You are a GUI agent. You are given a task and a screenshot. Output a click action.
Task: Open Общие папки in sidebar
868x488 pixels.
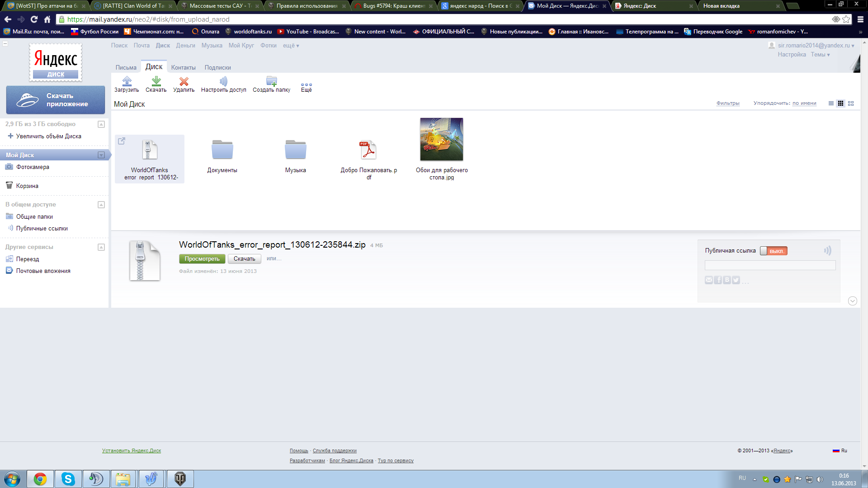click(34, 216)
